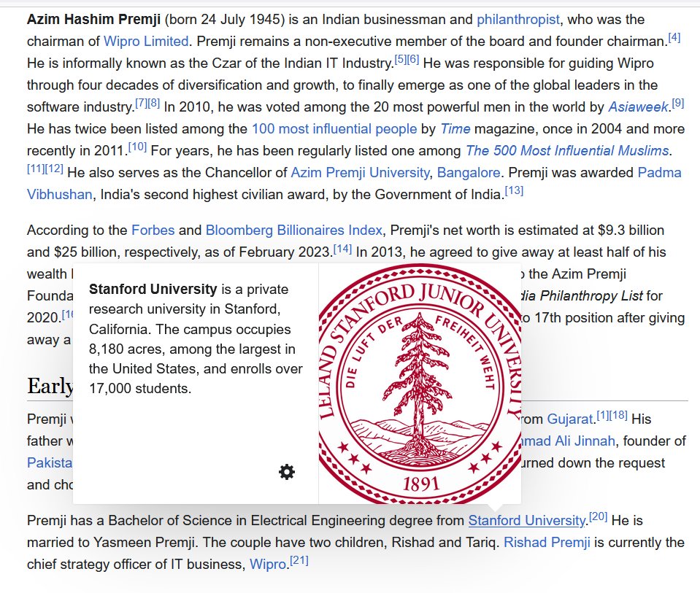
Task: Open the philanthropist link
Action: tap(518, 20)
